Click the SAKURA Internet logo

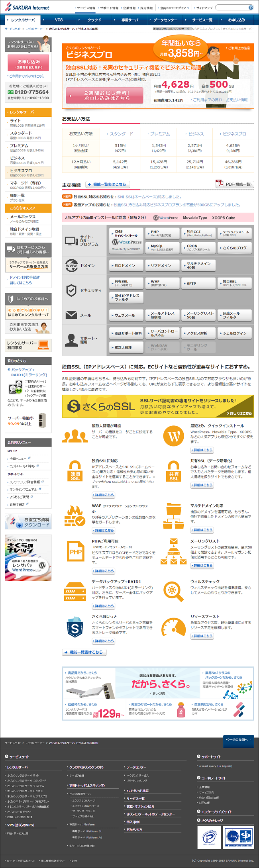27,7
